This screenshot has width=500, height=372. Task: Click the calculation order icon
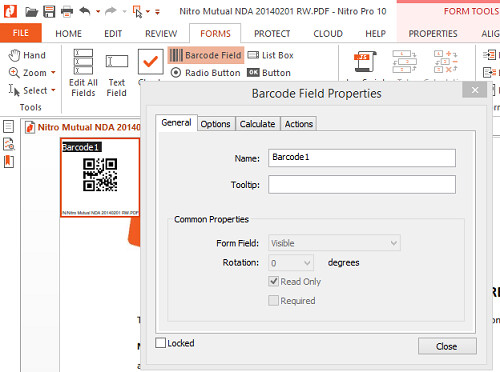(446, 62)
